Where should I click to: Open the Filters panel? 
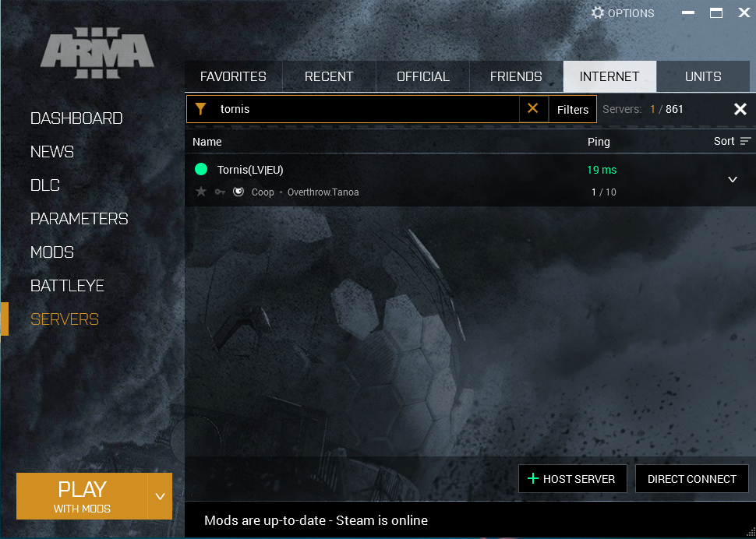[572, 110]
